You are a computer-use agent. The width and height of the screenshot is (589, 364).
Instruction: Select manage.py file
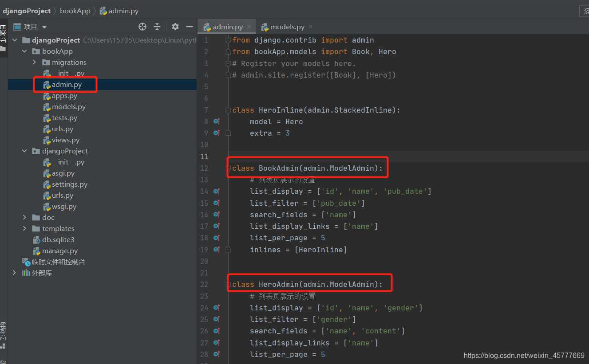[60, 250]
